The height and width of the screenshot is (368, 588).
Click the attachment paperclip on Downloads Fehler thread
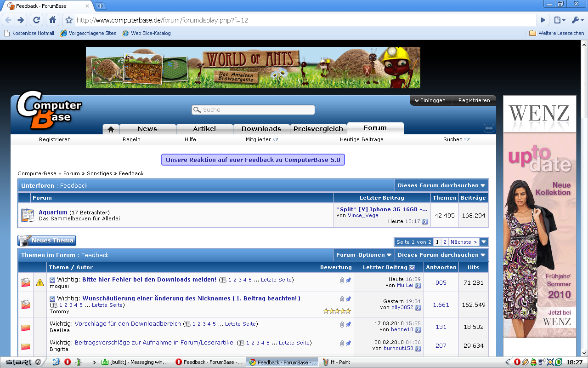pos(342,280)
